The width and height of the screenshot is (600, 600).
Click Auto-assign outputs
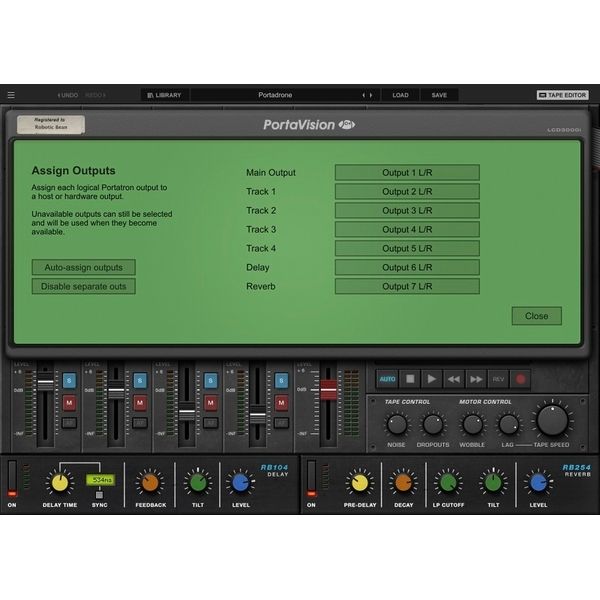click(83, 267)
